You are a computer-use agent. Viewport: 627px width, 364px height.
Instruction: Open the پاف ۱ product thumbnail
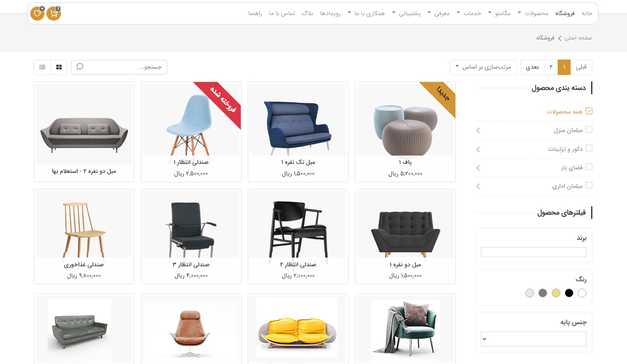click(x=405, y=120)
